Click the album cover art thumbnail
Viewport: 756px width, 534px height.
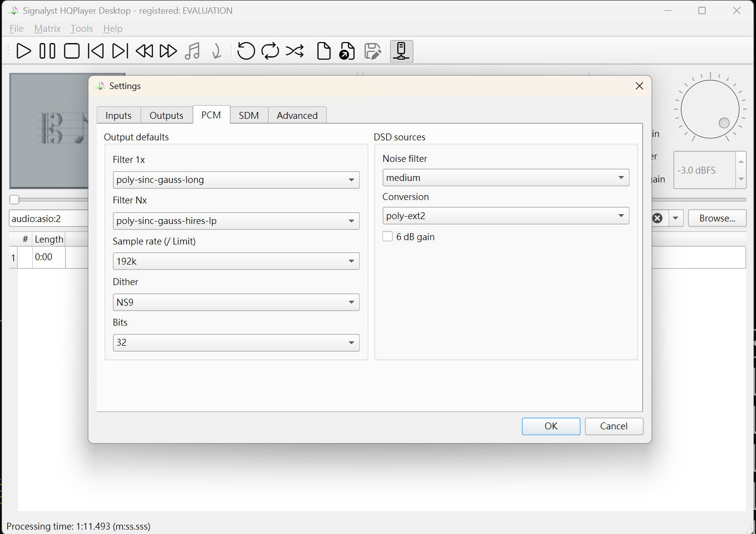pos(49,131)
